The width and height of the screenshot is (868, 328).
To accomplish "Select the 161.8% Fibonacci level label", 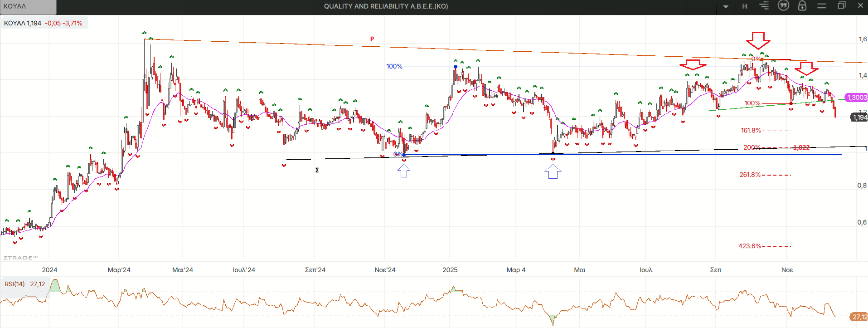I will pyautogui.click(x=751, y=131).
